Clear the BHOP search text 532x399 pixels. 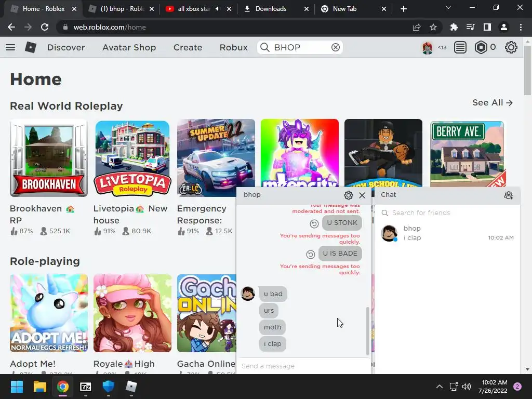coord(336,47)
